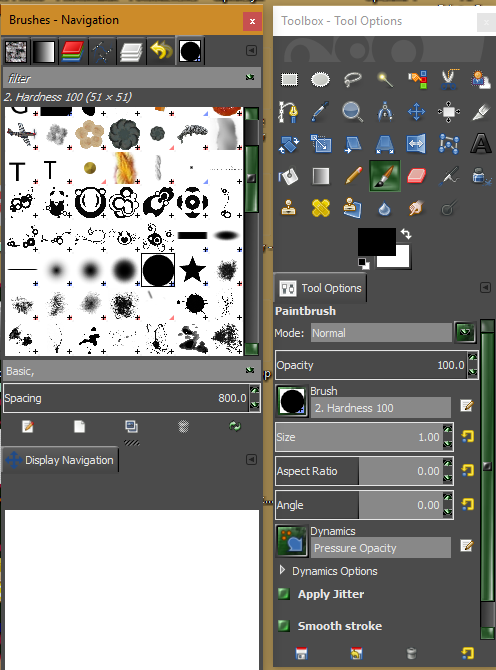496x670 pixels.
Task: Select the Zoom magnifier tool
Action: pos(352,112)
